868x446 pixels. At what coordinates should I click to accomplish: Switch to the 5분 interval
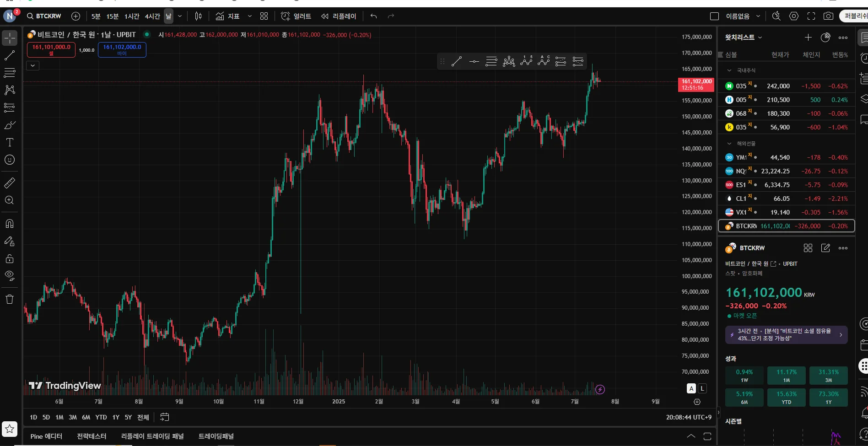96,16
